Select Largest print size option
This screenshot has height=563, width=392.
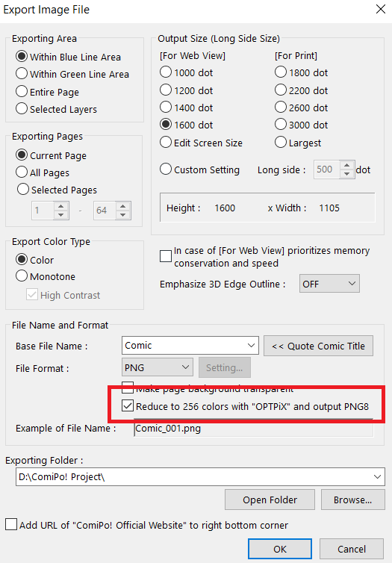click(x=281, y=142)
